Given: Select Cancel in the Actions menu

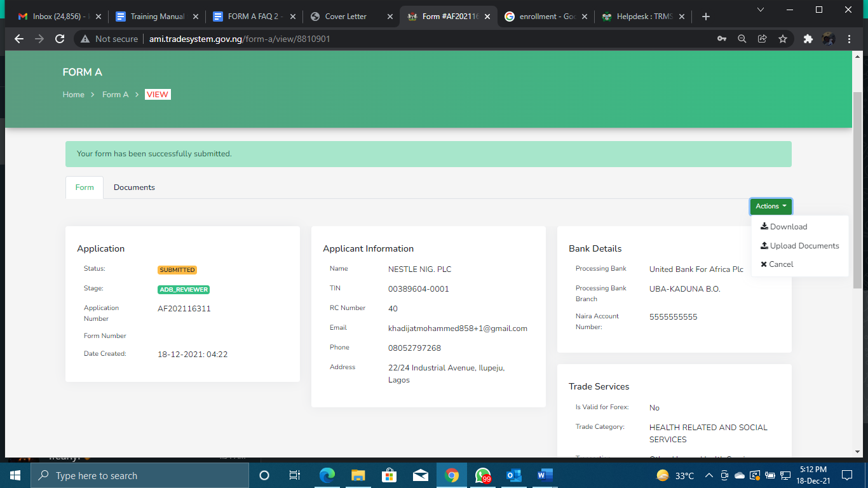Looking at the screenshot, I should (777, 264).
